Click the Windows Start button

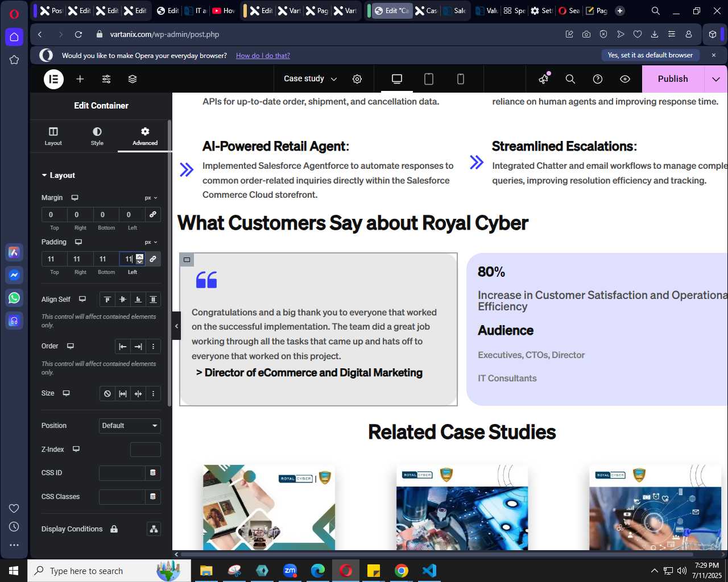click(14, 571)
